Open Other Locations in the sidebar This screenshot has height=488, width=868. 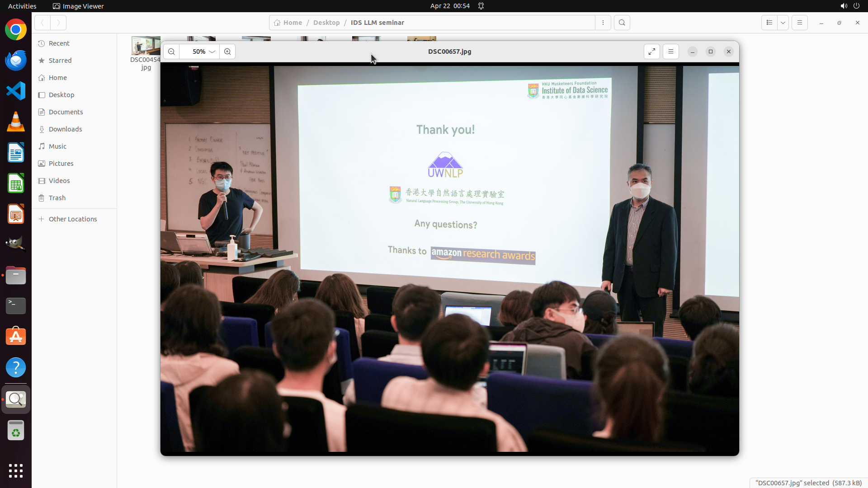tap(72, 219)
